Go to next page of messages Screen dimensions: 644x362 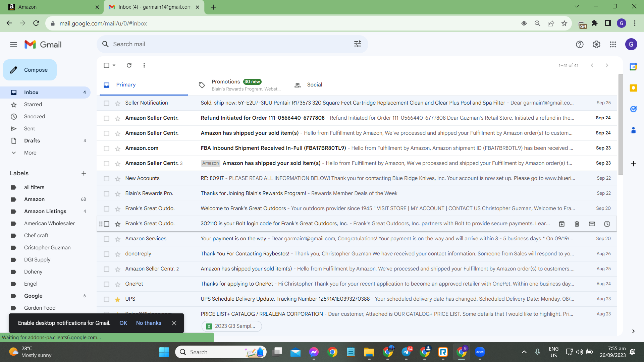tap(607, 65)
